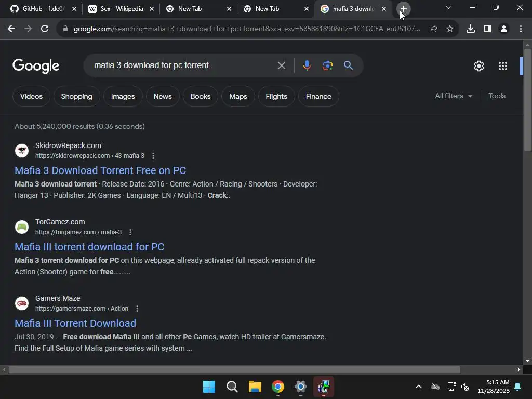
Task: Focus the Google search box text
Action: point(151,65)
